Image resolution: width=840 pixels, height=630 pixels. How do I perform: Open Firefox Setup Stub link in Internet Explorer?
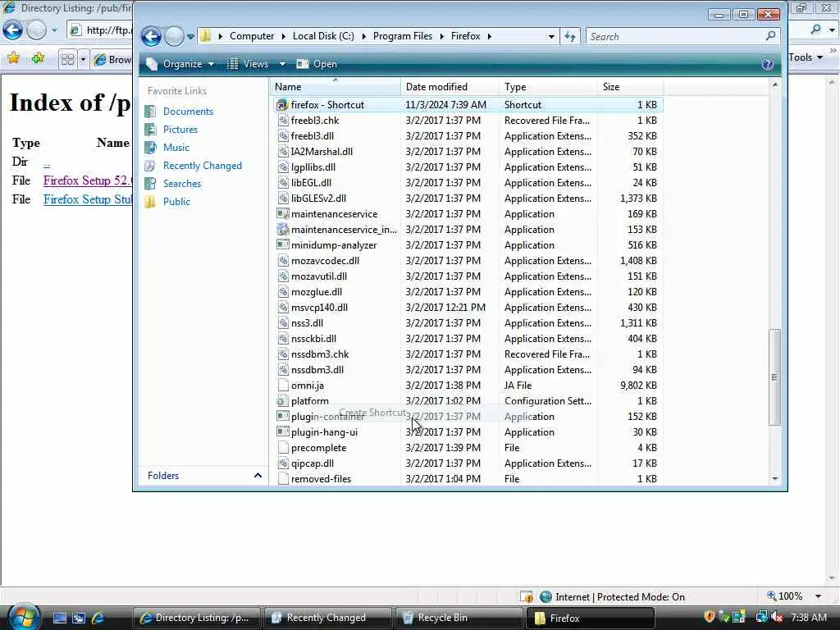tap(87, 199)
